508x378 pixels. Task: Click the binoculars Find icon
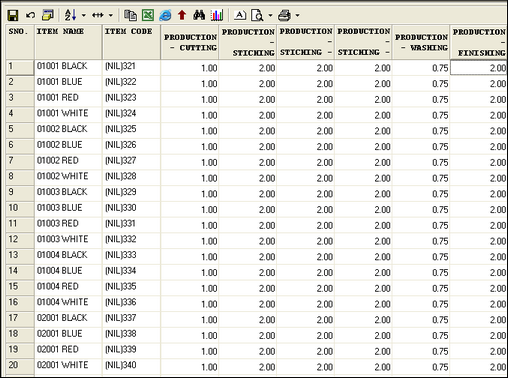pyautogui.click(x=199, y=15)
